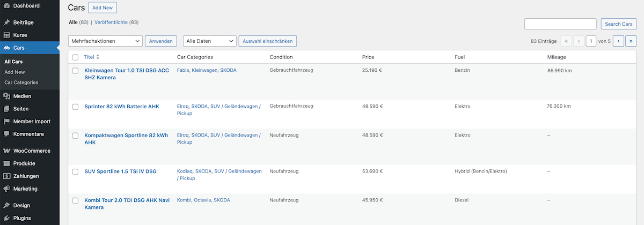
Task: Click the Benzin fuel cell
Action: pos(462,70)
